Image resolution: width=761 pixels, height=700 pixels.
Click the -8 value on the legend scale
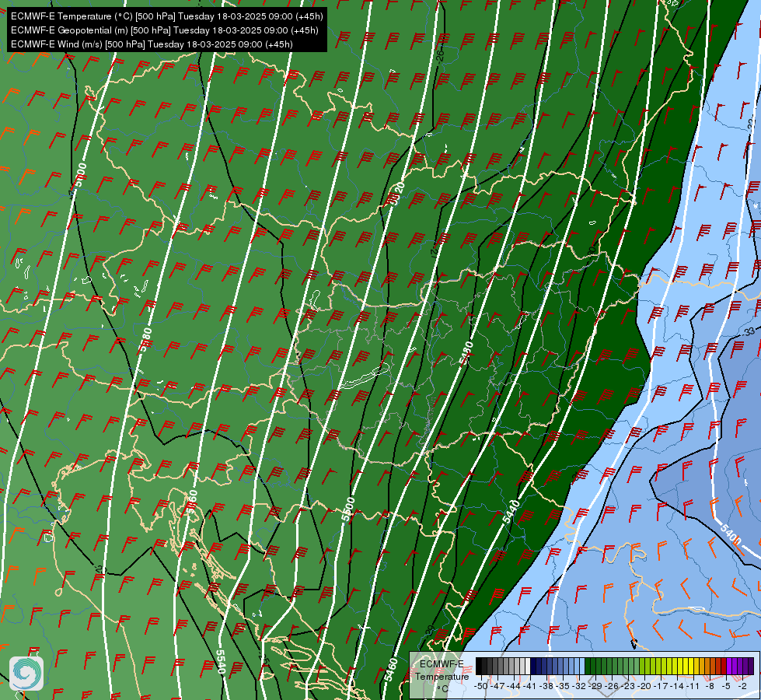click(x=710, y=686)
